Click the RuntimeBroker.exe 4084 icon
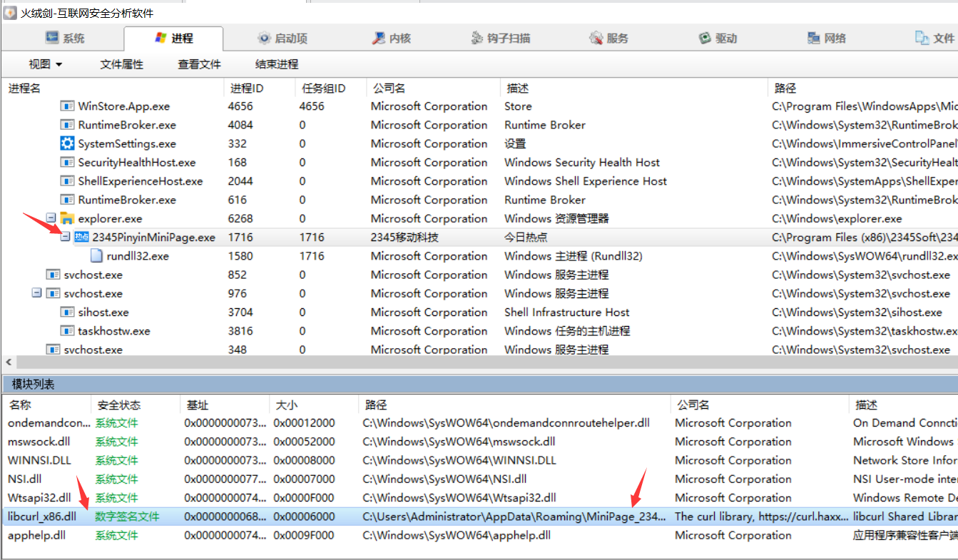 [67, 125]
